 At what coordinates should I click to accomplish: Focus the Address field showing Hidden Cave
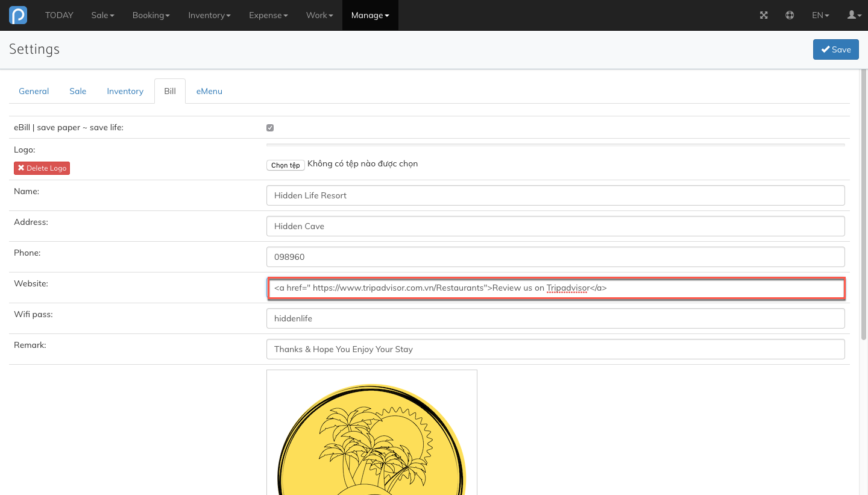[x=555, y=226]
